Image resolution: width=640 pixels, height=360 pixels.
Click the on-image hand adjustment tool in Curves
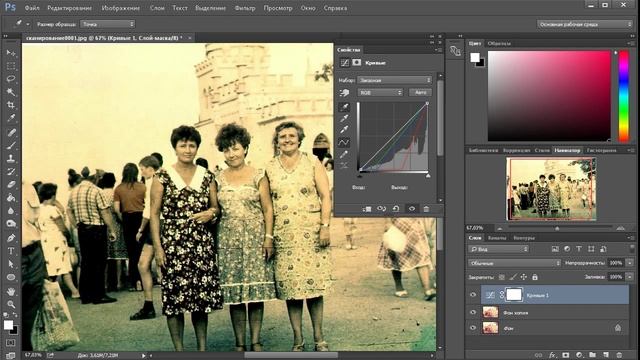pyautogui.click(x=344, y=93)
